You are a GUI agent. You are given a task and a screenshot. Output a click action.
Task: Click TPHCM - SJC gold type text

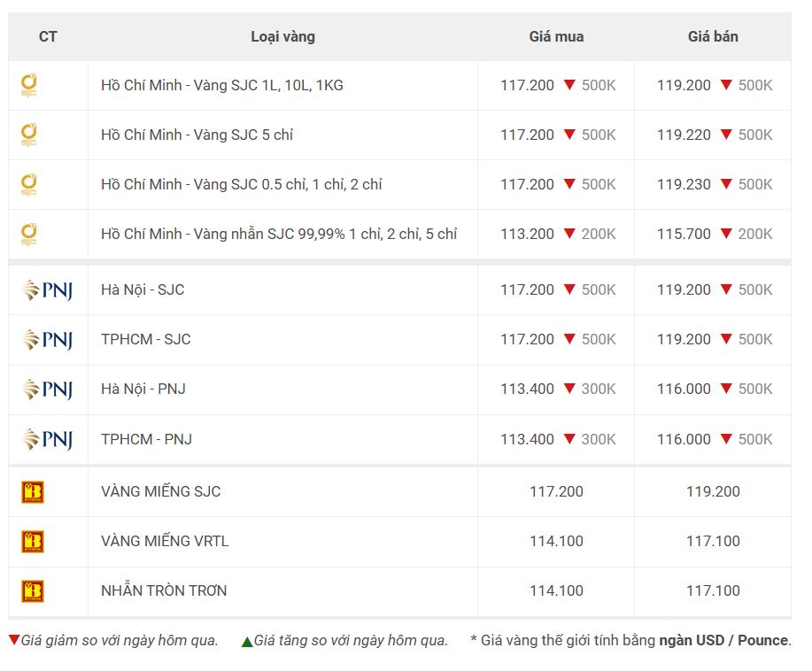pyautogui.click(x=145, y=339)
